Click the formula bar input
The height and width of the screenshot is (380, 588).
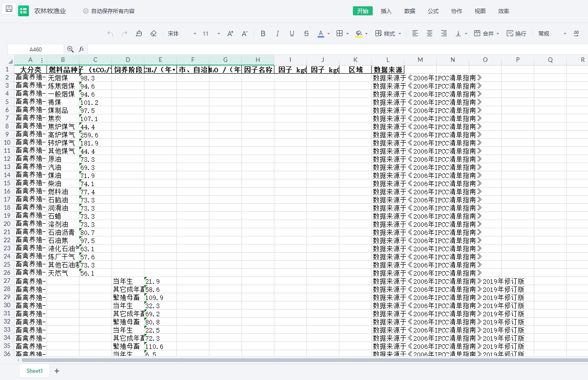[x=338, y=49]
